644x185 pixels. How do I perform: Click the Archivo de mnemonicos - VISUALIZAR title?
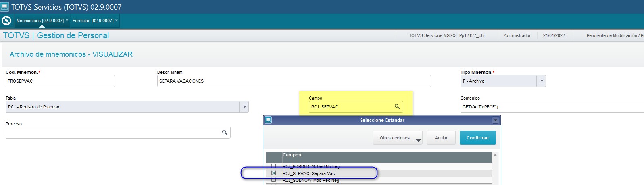(71, 54)
